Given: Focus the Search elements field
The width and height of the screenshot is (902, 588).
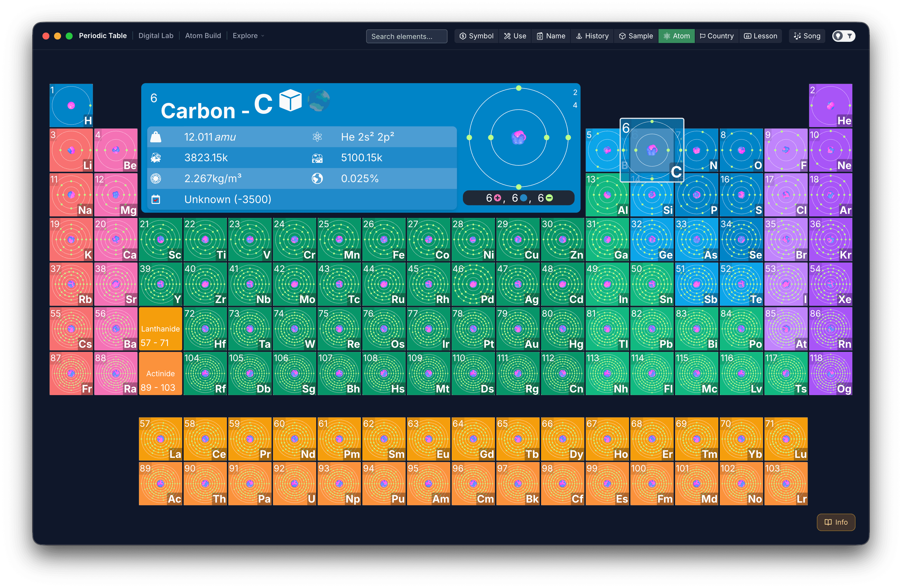Looking at the screenshot, I should pyautogui.click(x=407, y=36).
